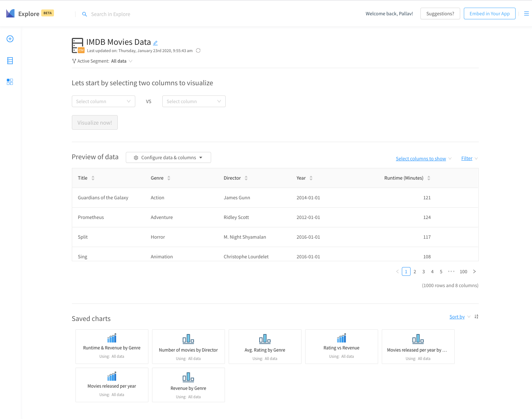Screen dimensions: 532x419
Task: Open Movies released per year by chart
Action: [418, 346]
